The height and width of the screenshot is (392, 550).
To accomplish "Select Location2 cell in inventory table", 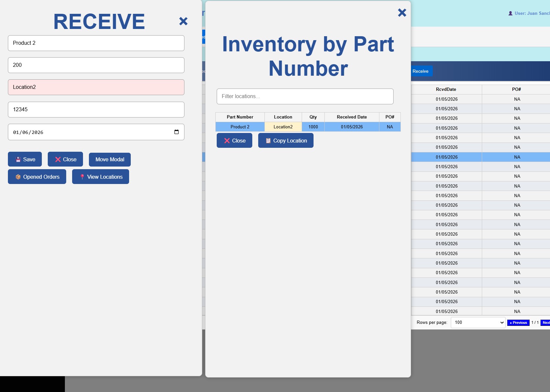I will click(x=283, y=127).
